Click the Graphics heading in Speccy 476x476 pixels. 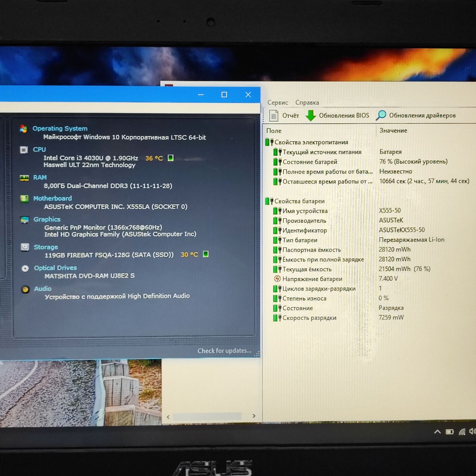tap(47, 219)
